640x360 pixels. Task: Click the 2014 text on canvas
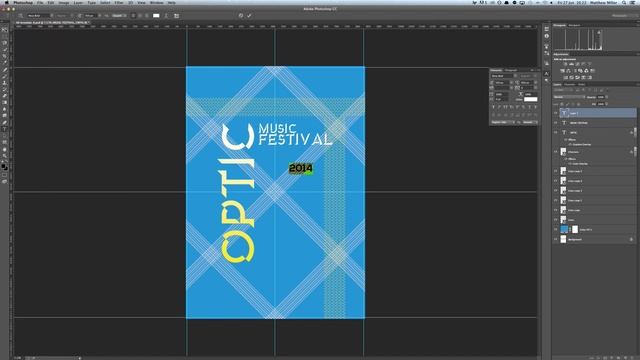[x=301, y=168]
